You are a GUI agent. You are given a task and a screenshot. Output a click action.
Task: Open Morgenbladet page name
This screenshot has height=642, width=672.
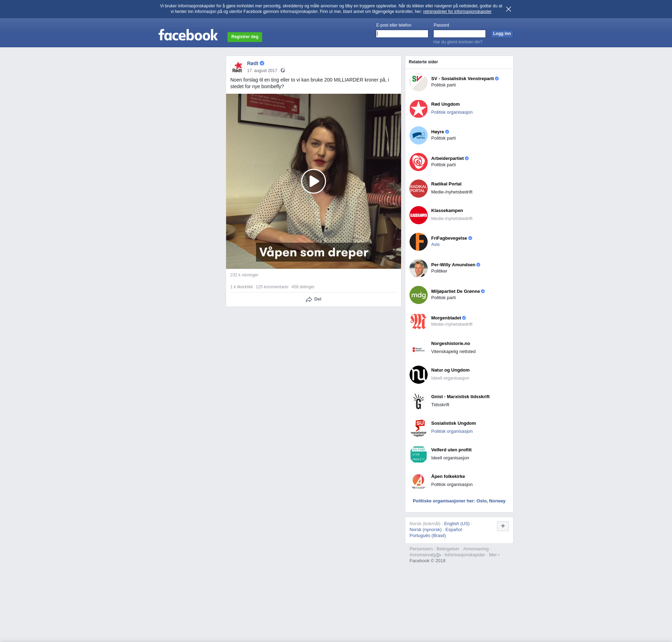446,318
